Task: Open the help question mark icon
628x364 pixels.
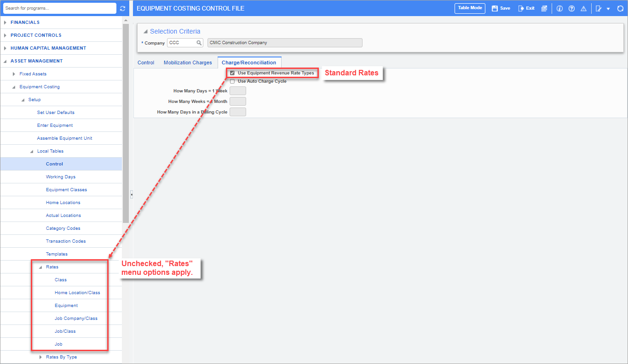Action: (571, 8)
